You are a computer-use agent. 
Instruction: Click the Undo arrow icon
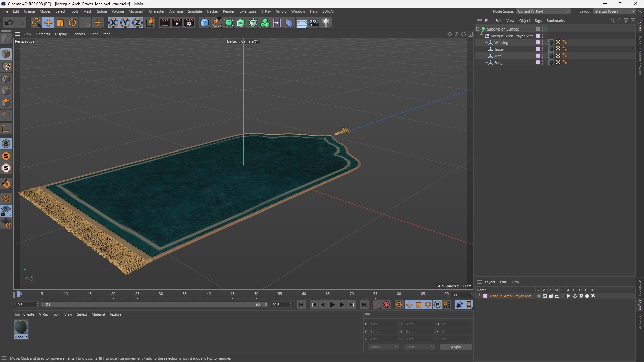pos(9,23)
